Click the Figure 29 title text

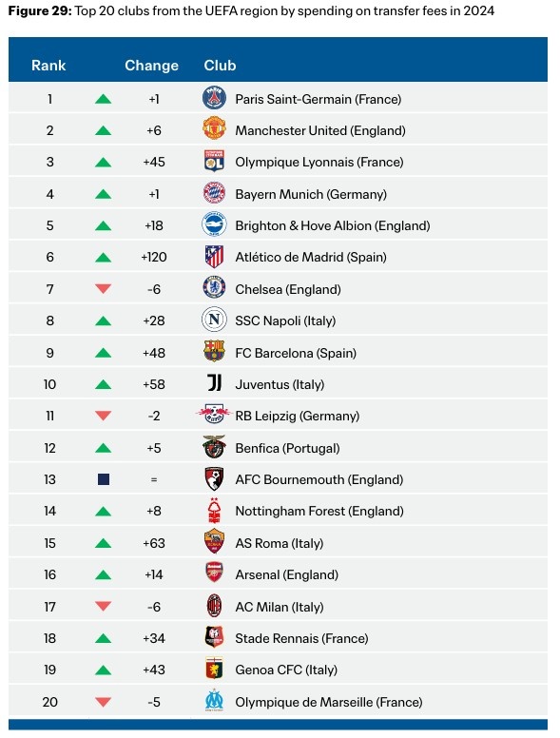pos(251,10)
